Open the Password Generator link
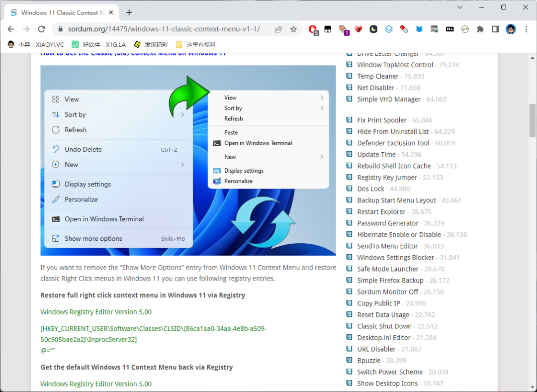The width and height of the screenshot is (537, 392). pyautogui.click(x=387, y=223)
